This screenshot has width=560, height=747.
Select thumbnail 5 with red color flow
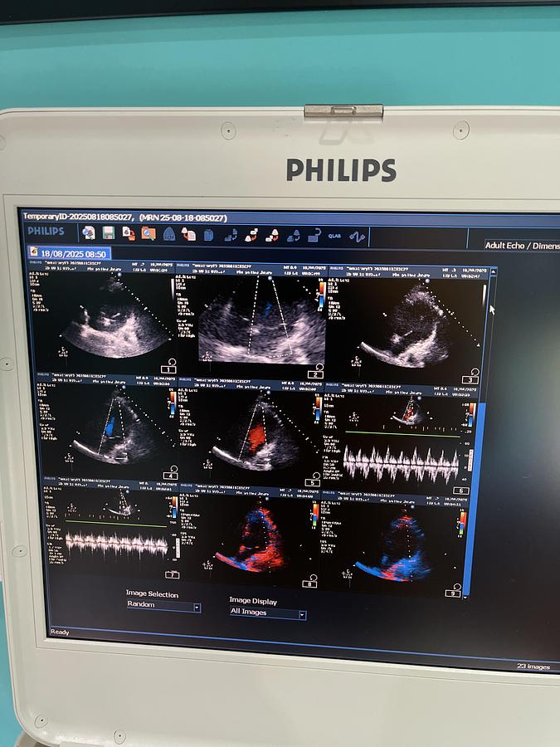(x=251, y=433)
